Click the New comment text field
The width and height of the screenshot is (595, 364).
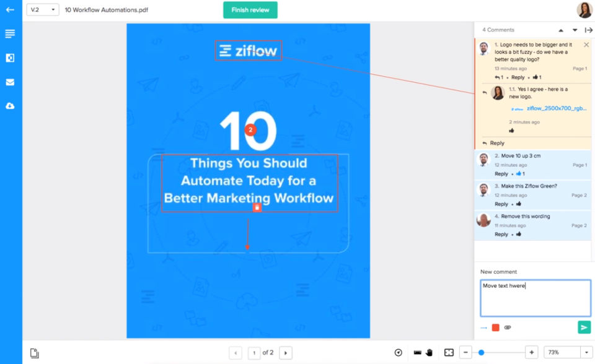pyautogui.click(x=535, y=298)
